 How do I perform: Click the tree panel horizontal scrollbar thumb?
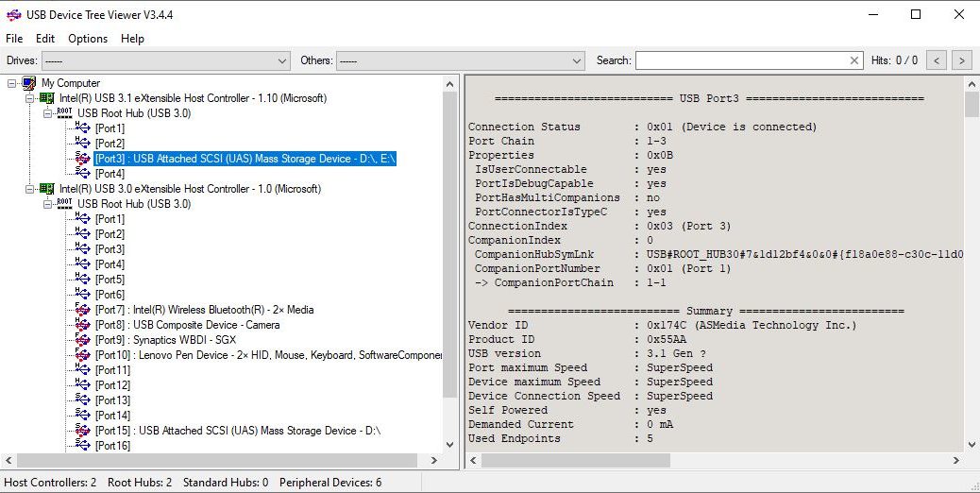[217, 461]
